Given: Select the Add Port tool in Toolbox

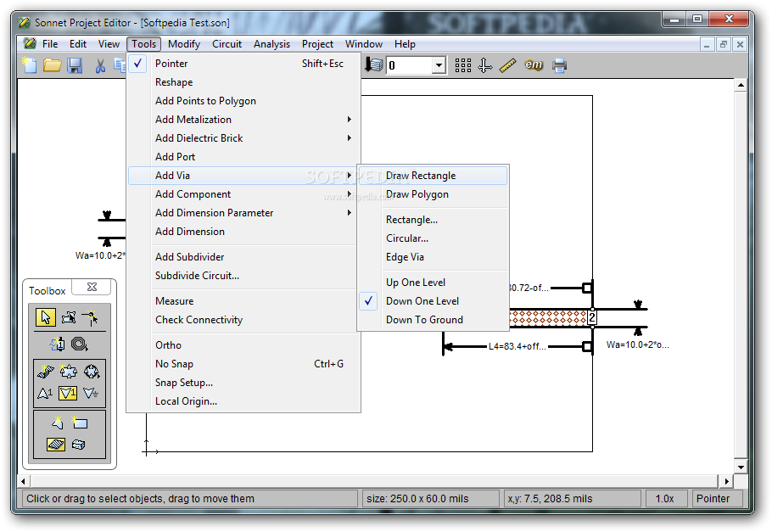Looking at the screenshot, I should point(57,344).
